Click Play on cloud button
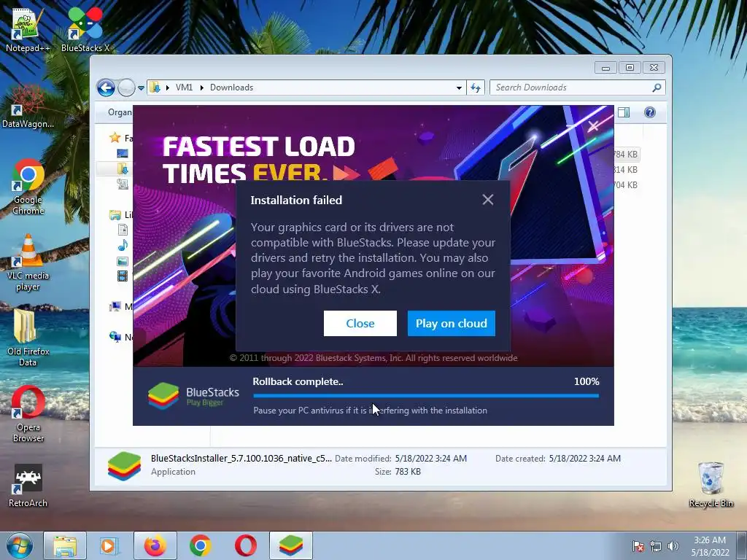 [451, 323]
